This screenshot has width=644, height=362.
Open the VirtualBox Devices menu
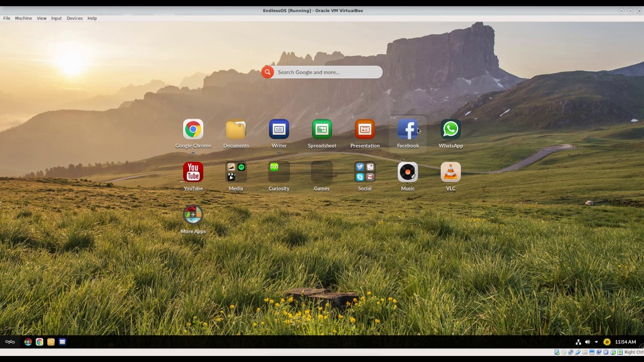tap(74, 18)
